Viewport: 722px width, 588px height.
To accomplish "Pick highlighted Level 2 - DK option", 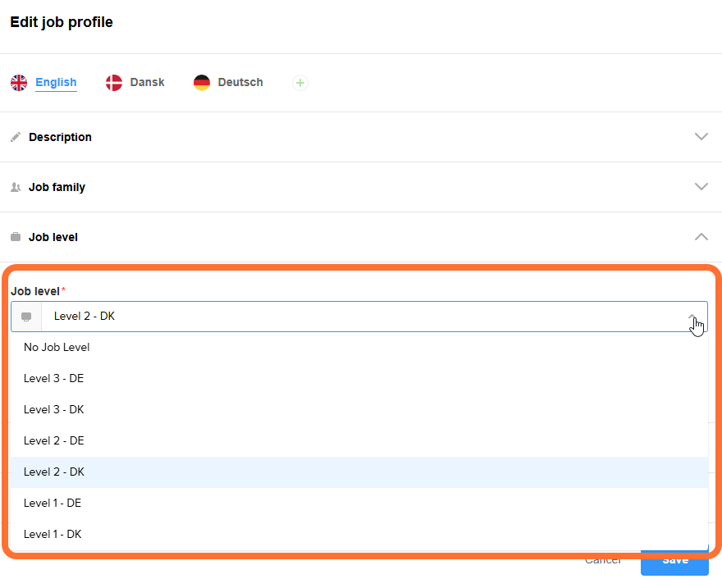I will point(359,472).
